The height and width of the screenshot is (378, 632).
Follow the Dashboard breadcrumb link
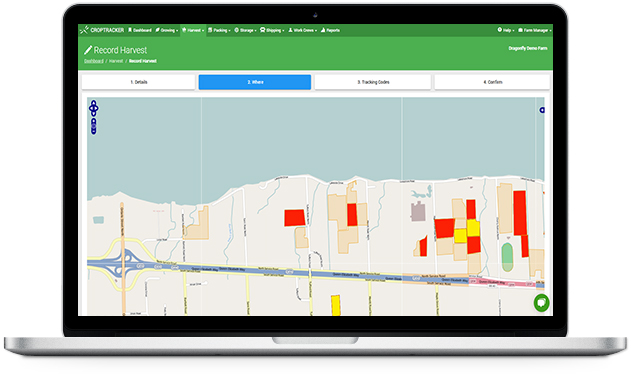click(x=94, y=61)
